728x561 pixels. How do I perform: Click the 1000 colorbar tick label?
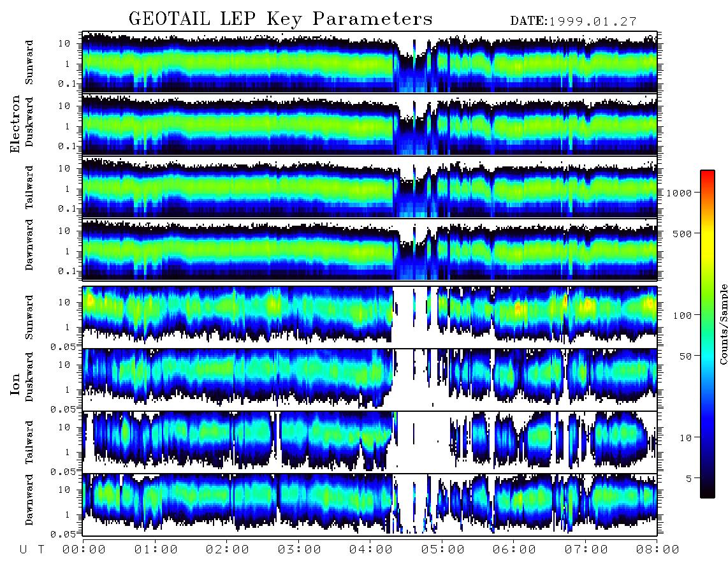click(x=680, y=193)
